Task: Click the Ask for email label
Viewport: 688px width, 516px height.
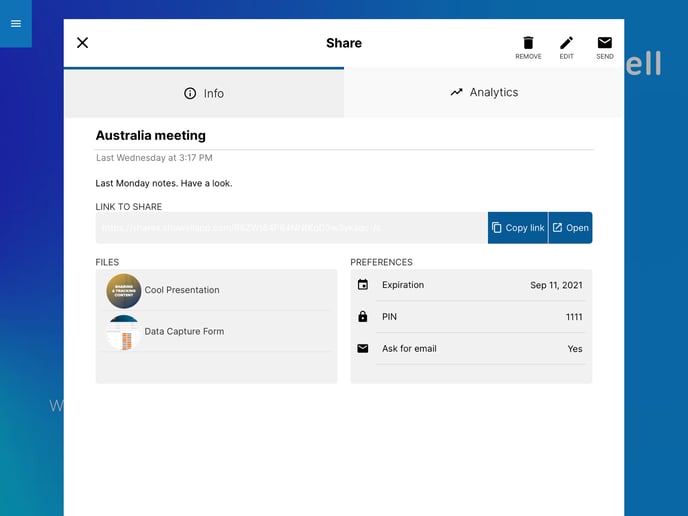Action: pyautogui.click(x=409, y=348)
